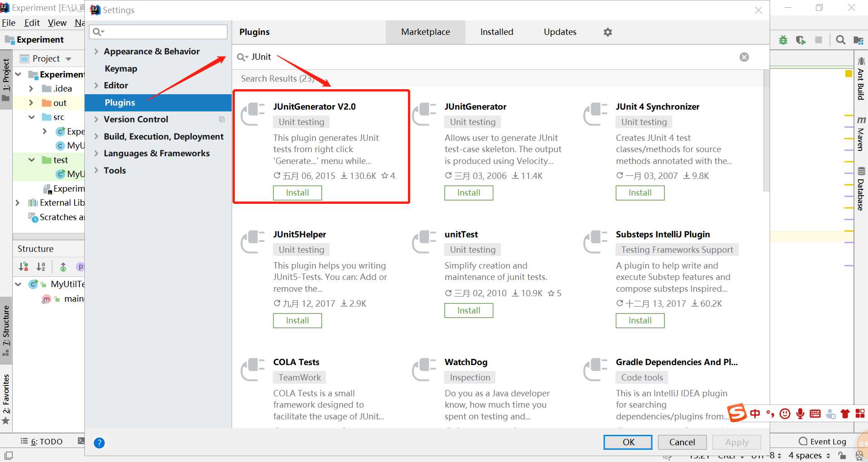Expand Languages & Frameworks section
This screenshot has height=462, width=868.
tap(96, 154)
